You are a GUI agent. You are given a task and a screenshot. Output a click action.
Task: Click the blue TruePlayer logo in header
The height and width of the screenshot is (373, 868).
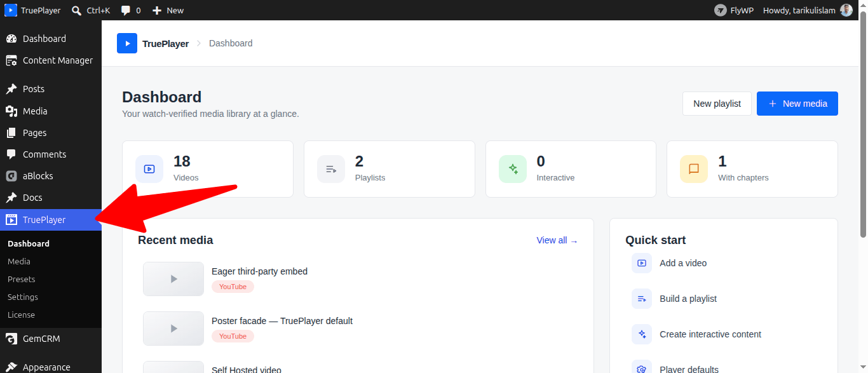pos(127,43)
